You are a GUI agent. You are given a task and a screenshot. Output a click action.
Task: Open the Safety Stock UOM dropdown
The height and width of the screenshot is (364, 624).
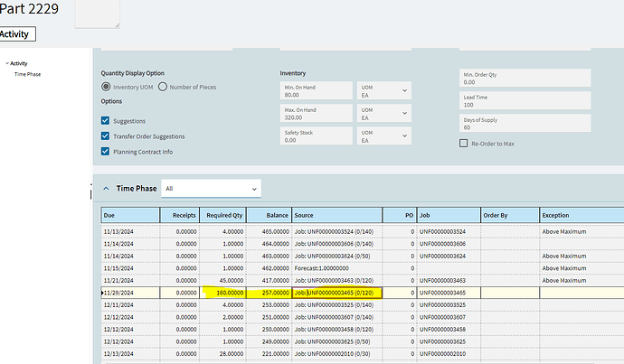[x=384, y=135]
